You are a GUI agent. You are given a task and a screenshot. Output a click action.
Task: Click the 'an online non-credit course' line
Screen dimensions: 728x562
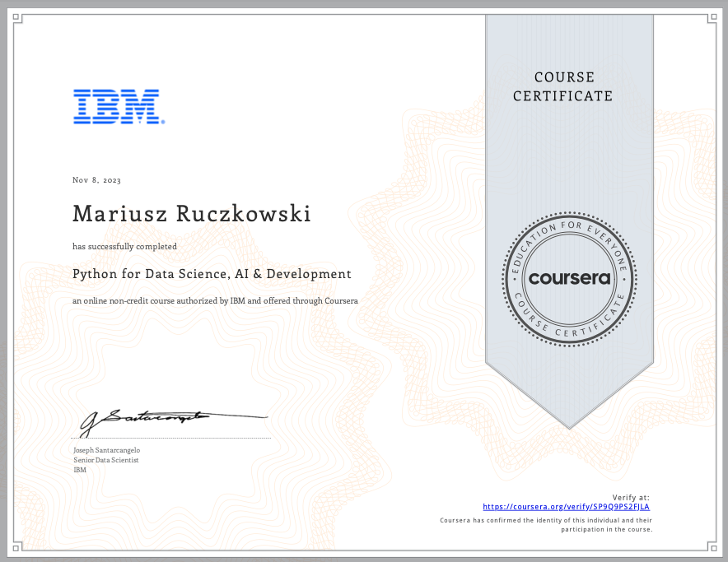coord(215,300)
